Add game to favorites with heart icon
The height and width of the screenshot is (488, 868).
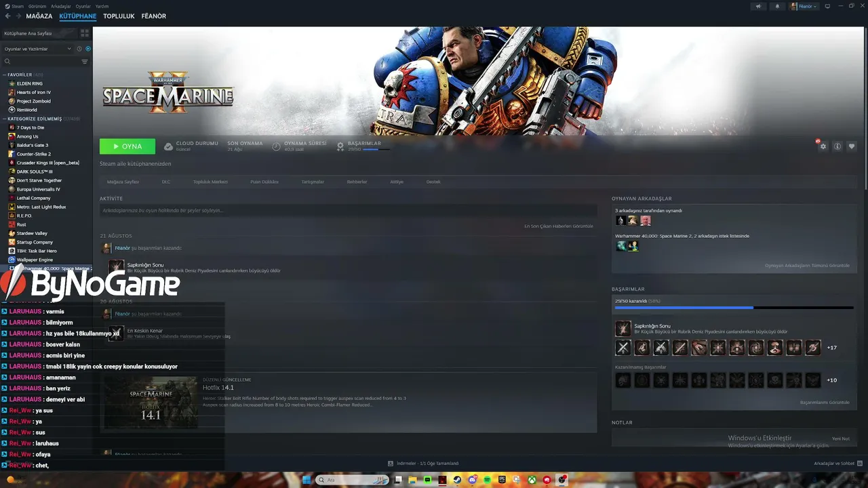pyautogui.click(x=852, y=146)
